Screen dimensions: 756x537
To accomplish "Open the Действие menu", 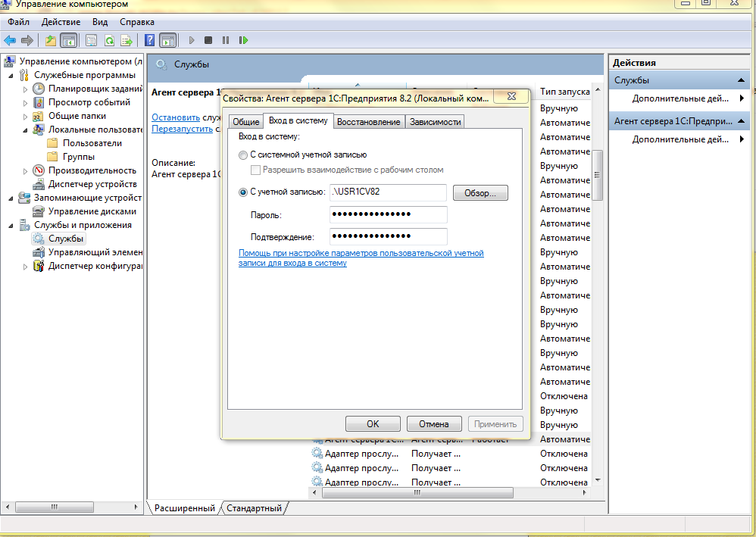I will (61, 22).
